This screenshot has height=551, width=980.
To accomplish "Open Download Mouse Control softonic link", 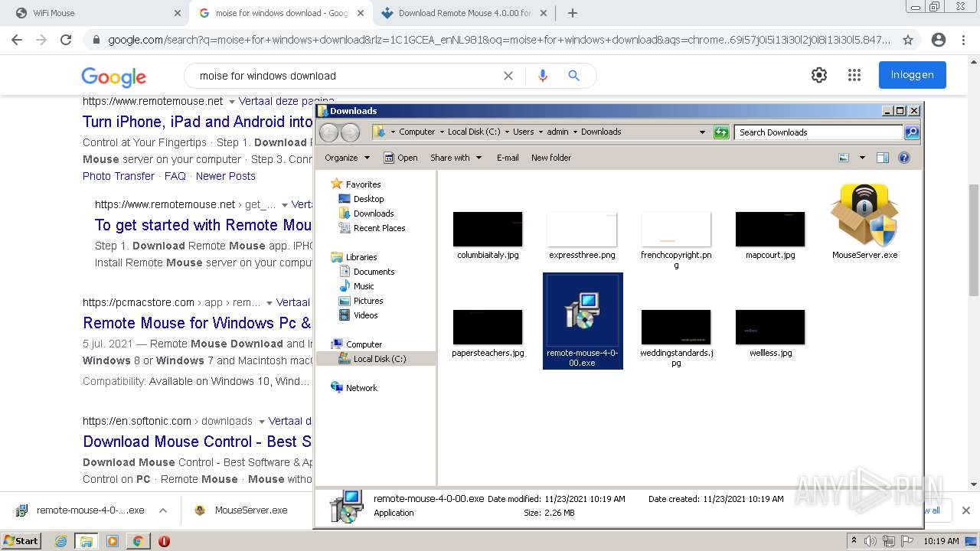I will click(x=197, y=442).
